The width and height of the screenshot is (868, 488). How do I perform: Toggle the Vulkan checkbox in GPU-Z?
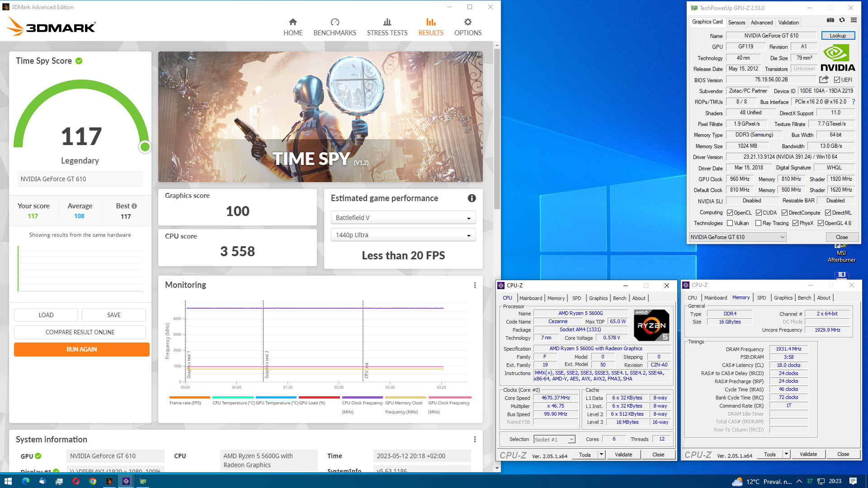click(730, 223)
